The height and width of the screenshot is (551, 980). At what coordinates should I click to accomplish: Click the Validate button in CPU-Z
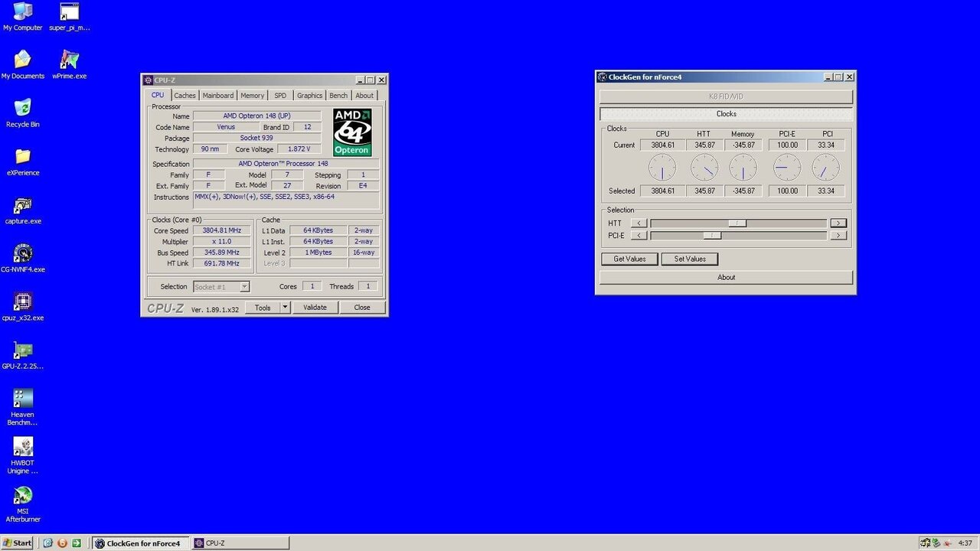coord(315,308)
